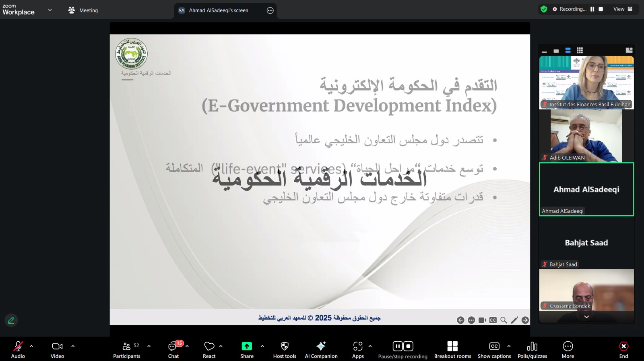Go to next slide arrow
644x361 pixels.
click(x=525, y=320)
